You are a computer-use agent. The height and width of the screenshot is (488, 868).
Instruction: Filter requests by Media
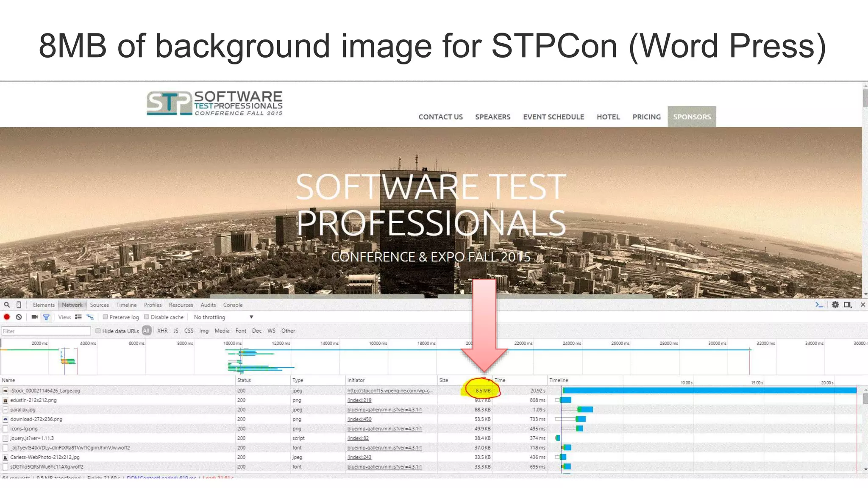tap(222, 331)
